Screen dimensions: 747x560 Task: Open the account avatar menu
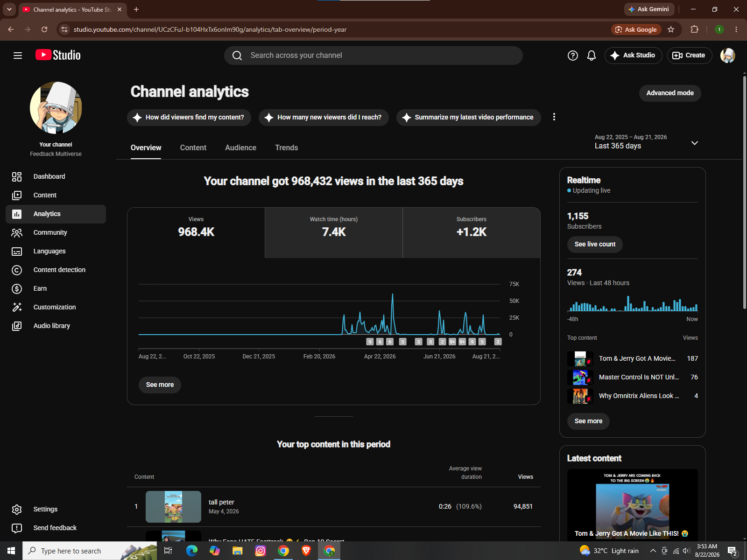pos(727,56)
